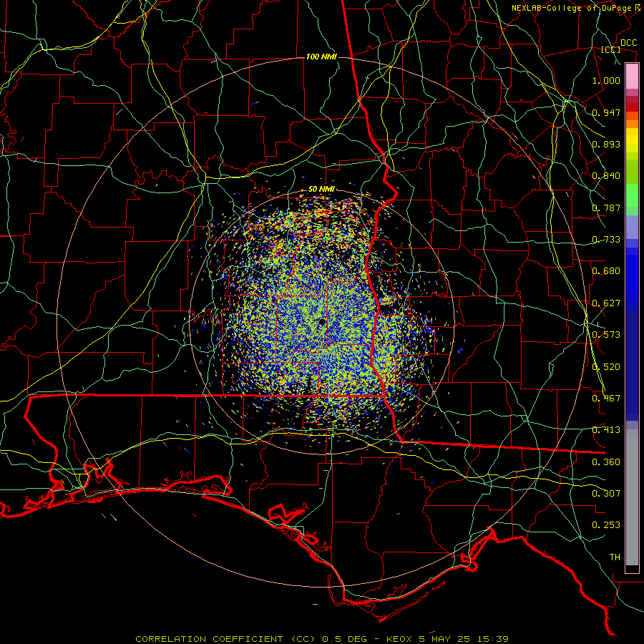Click the TH threshold label
Screen dimensions: 644x644
[x=615, y=557]
